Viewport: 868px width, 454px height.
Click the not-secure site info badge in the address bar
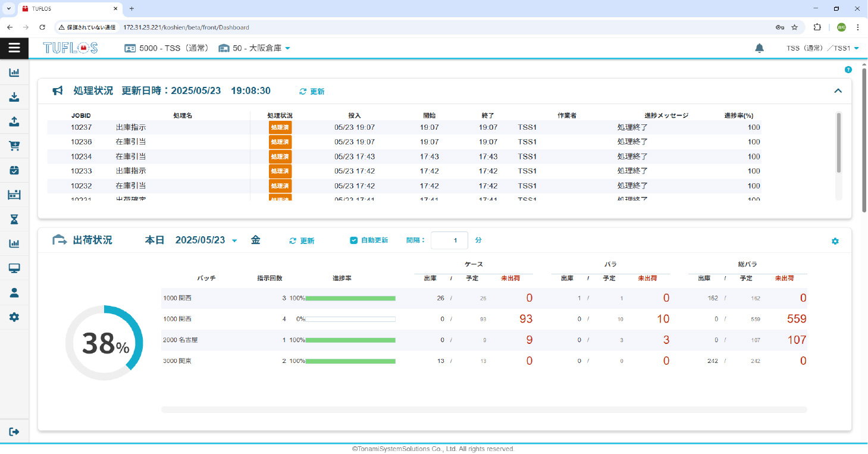point(87,27)
